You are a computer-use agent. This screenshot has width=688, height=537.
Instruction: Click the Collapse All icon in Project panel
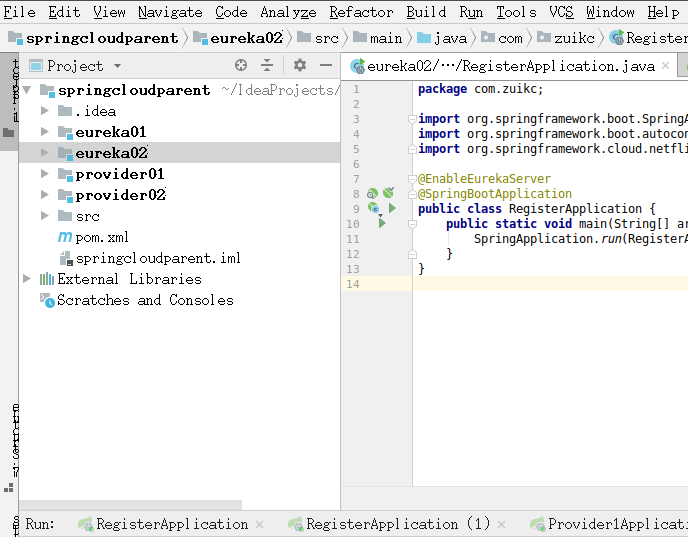tap(267, 66)
